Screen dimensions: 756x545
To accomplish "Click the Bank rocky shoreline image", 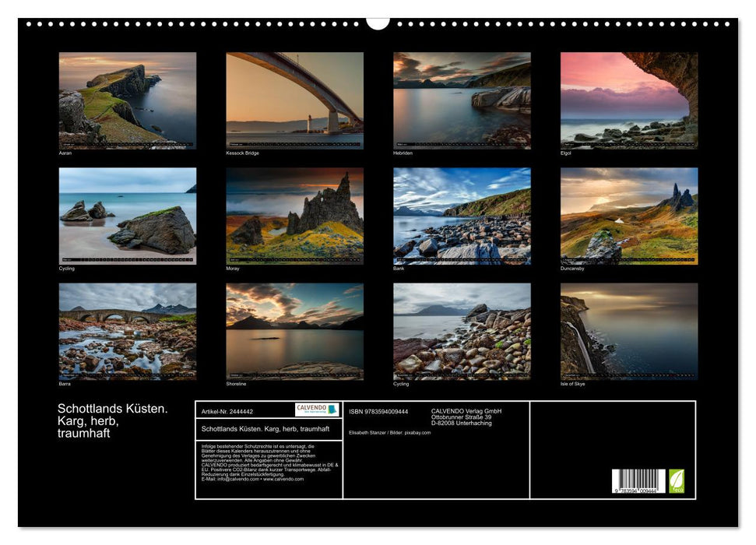I will click(x=462, y=216).
